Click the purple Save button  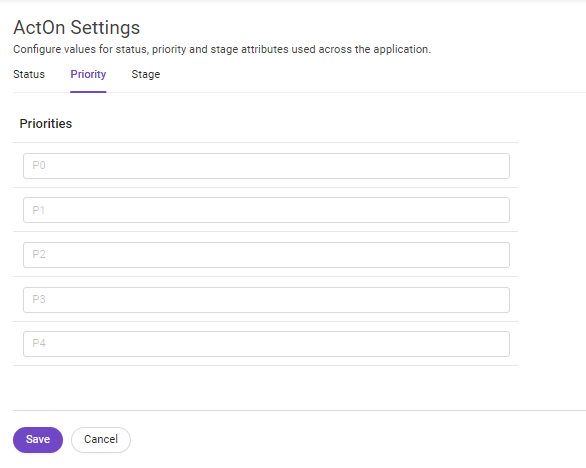38,440
